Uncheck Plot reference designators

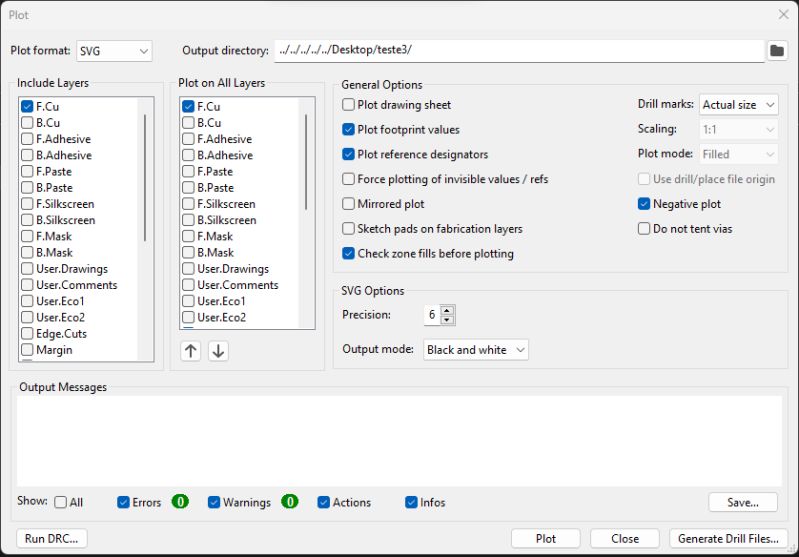pos(349,154)
